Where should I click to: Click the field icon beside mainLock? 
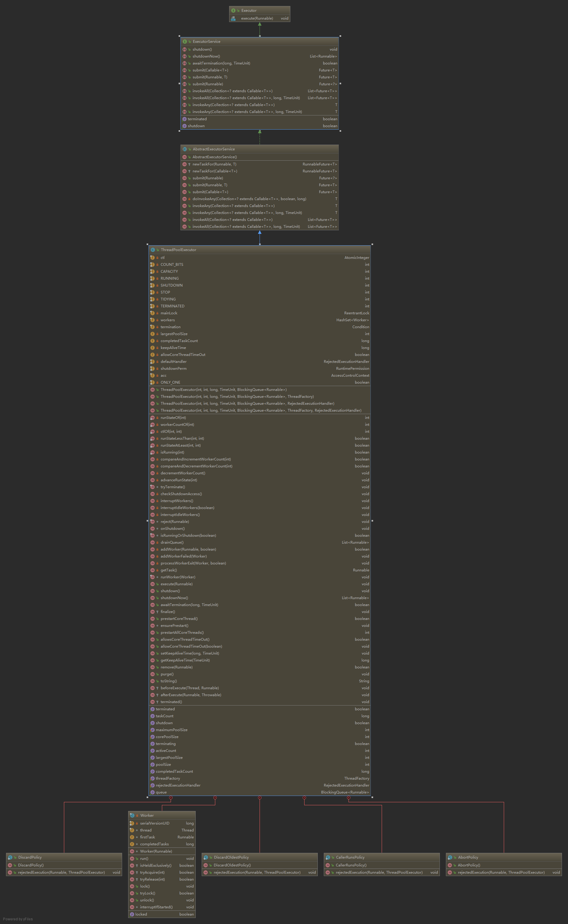click(152, 313)
